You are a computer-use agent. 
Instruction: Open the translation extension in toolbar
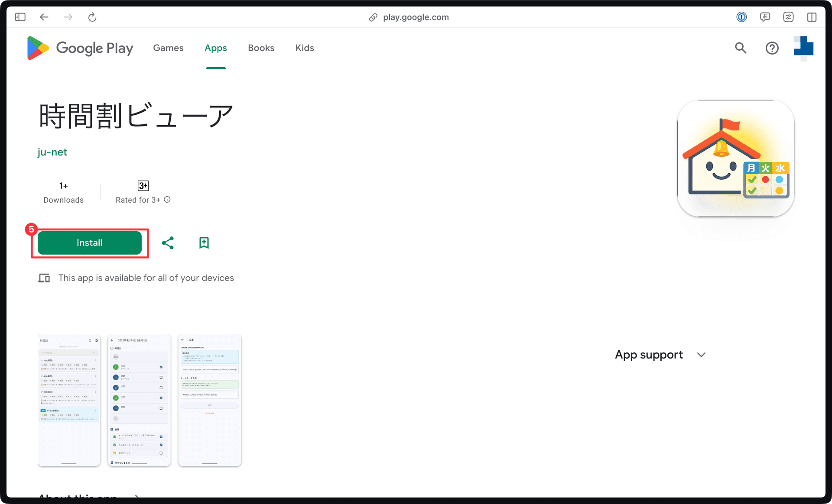point(765,17)
